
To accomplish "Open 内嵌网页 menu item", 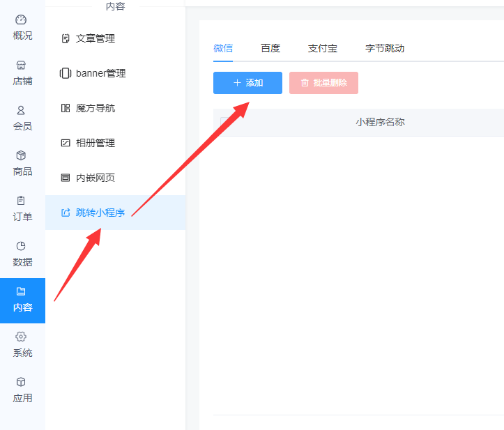I will (116, 178).
